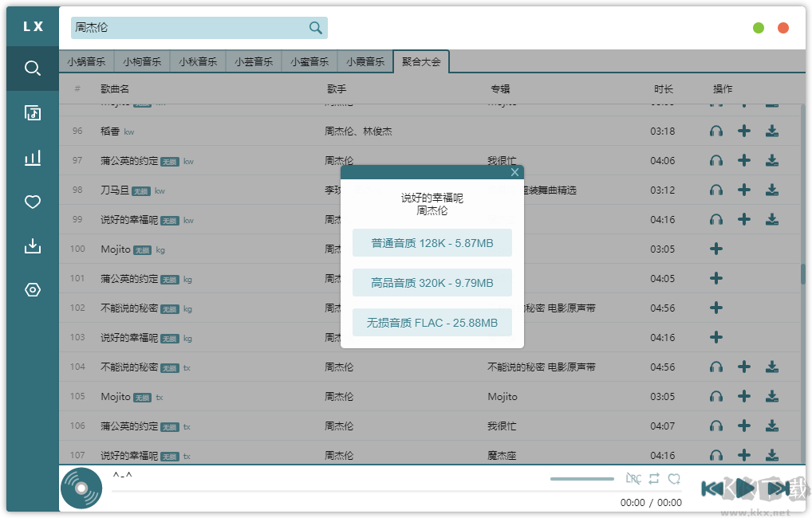Play 稻香 using its headphone icon

click(716, 131)
